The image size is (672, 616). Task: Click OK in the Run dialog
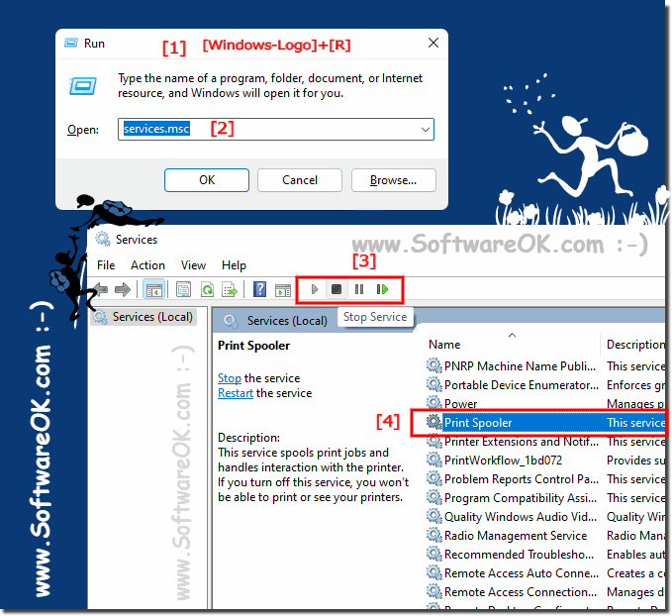coord(207,180)
